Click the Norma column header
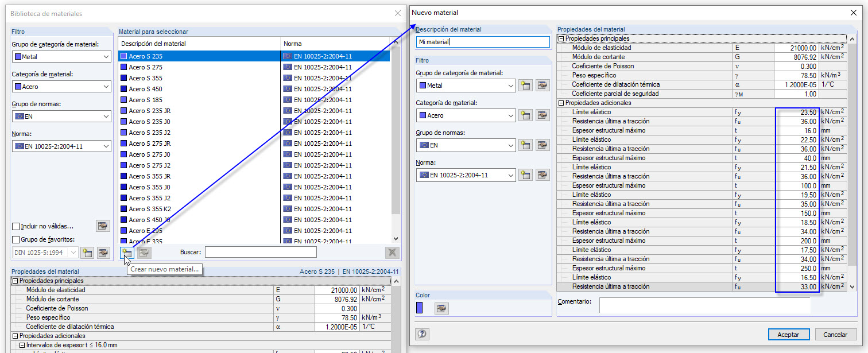868x353 pixels. [x=335, y=44]
